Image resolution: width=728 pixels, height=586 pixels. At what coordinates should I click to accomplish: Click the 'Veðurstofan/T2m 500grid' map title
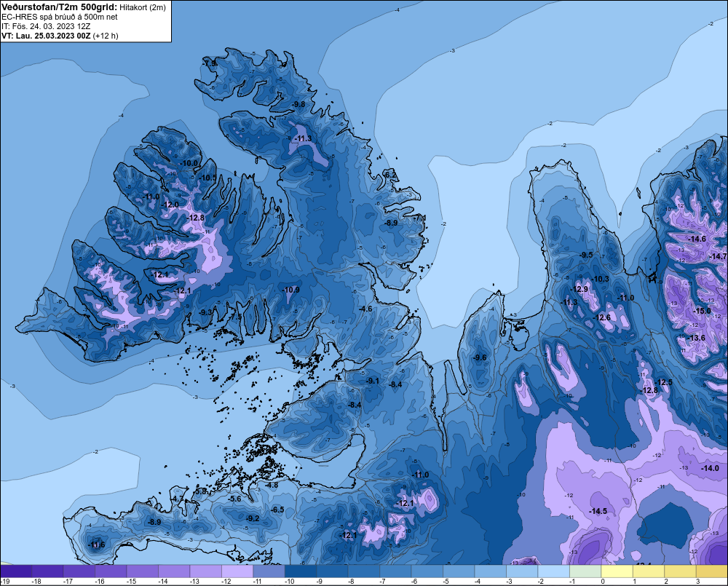[59, 7]
